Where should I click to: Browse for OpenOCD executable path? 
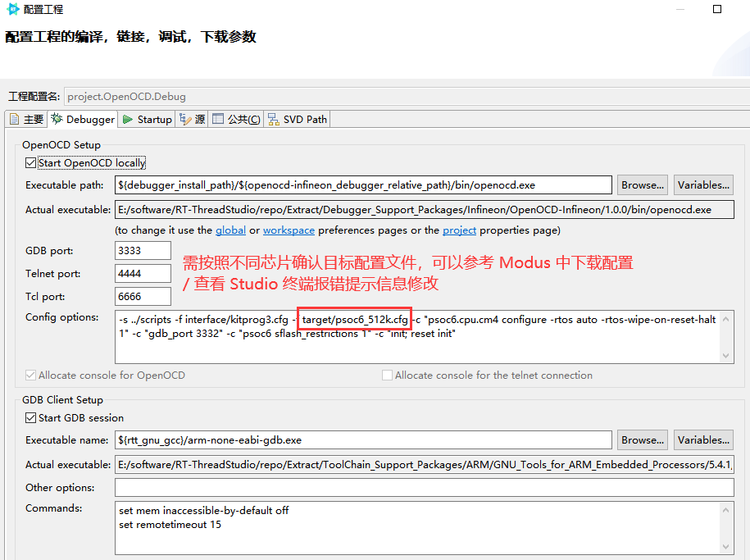[x=643, y=185]
